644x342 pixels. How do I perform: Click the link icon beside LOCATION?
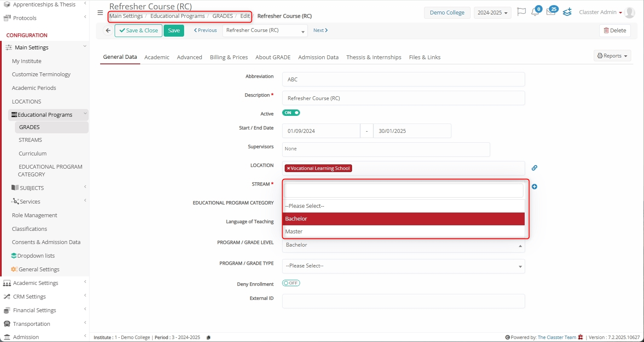[534, 168]
